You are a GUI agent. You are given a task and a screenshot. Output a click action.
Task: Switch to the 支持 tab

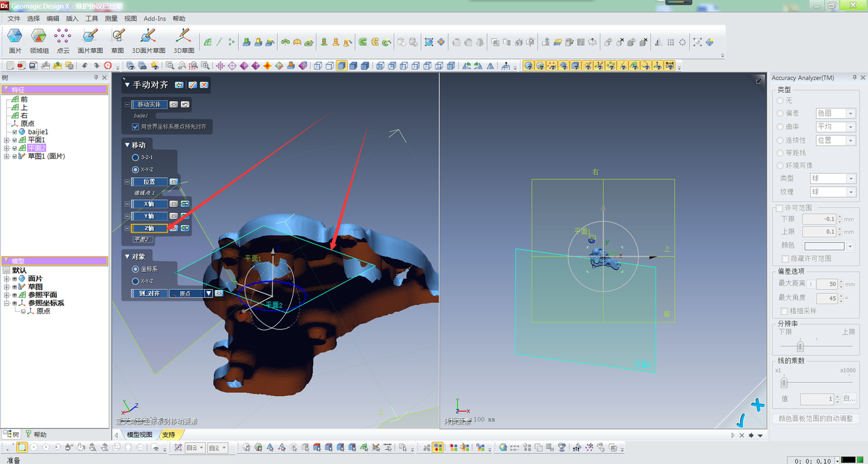(168, 435)
